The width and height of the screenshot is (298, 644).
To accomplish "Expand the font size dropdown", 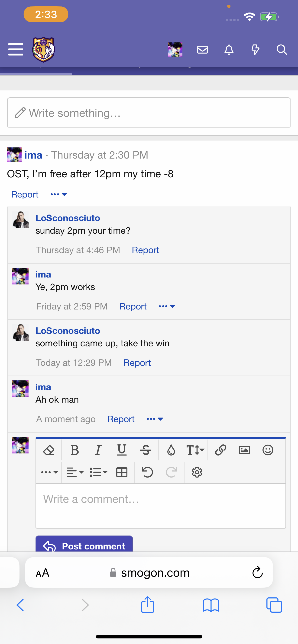I will pyautogui.click(x=195, y=450).
